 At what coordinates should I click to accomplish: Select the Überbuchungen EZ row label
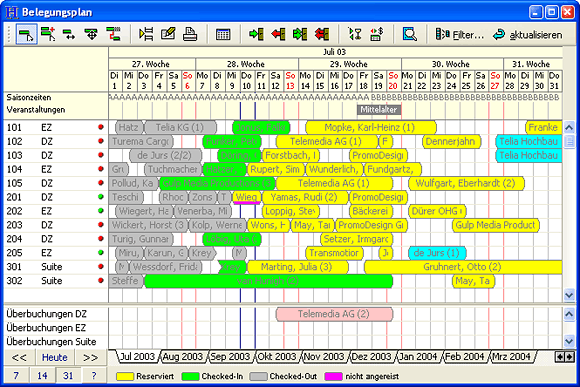[x=46, y=328]
